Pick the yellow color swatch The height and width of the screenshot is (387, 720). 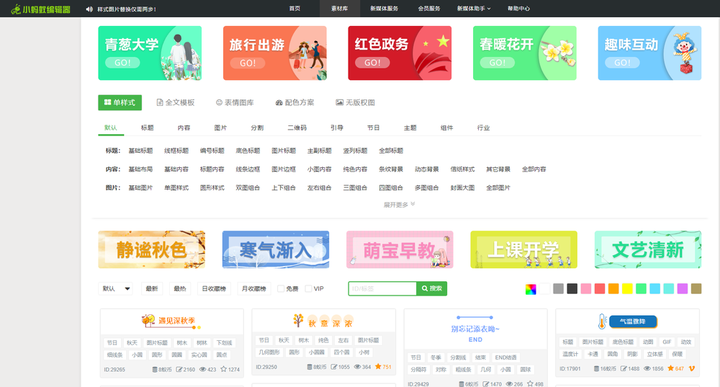(627, 289)
